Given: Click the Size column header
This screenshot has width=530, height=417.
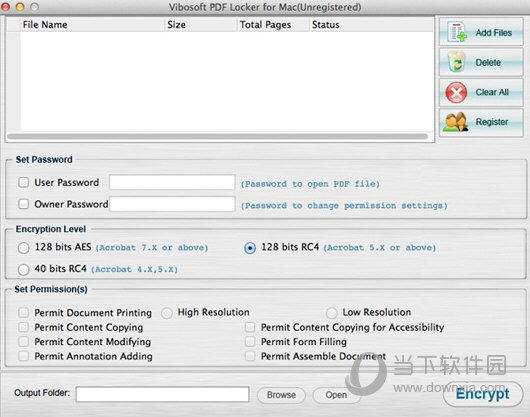Looking at the screenshot, I should coord(201,25).
